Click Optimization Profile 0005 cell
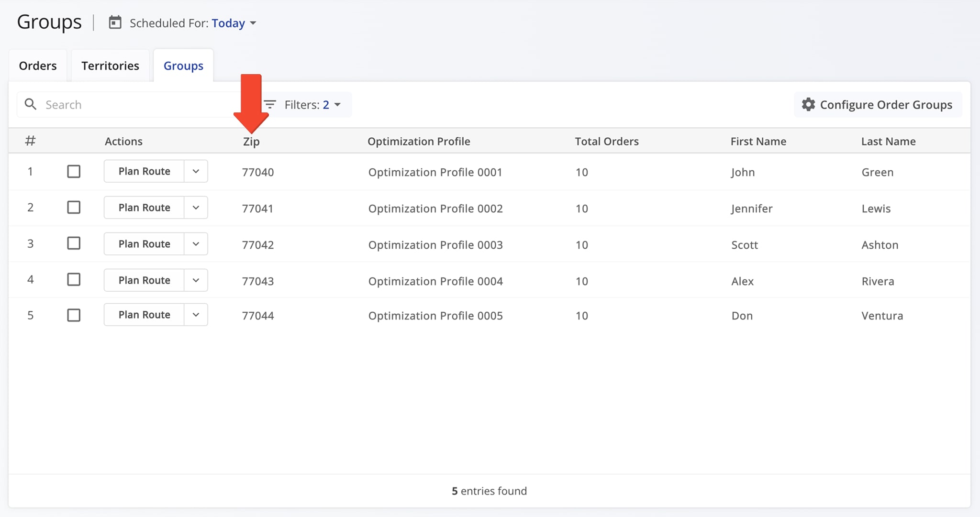This screenshot has height=517, width=980. coord(435,316)
